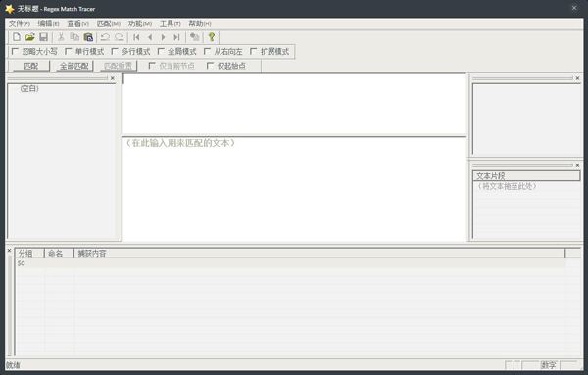Jump to last match step icon
The height and width of the screenshot is (375, 588).
(x=176, y=37)
